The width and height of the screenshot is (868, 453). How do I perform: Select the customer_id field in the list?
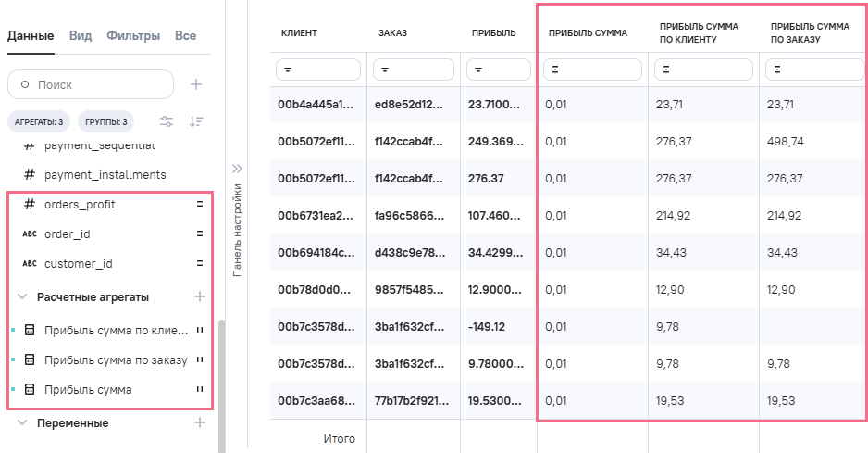[79, 264]
